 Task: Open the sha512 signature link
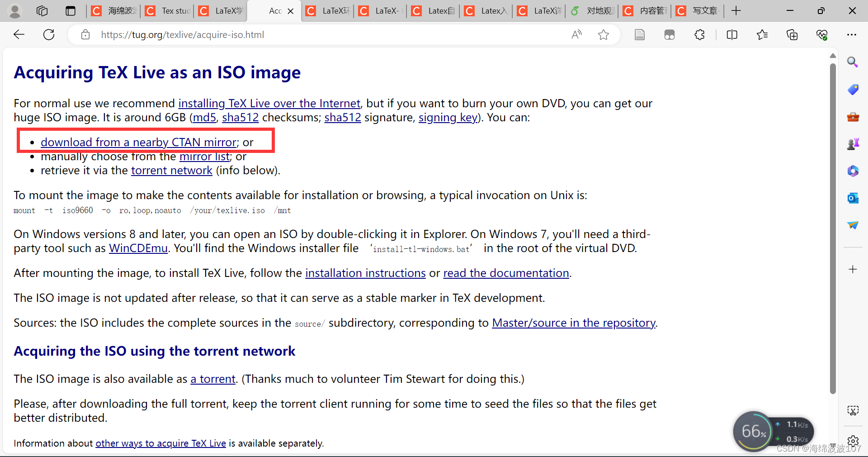[x=343, y=118]
